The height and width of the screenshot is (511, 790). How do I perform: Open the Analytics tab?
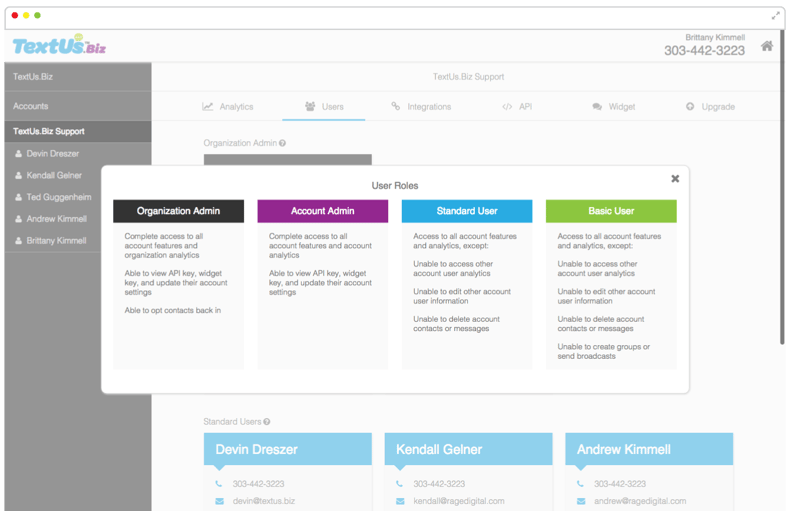tap(228, 106)
